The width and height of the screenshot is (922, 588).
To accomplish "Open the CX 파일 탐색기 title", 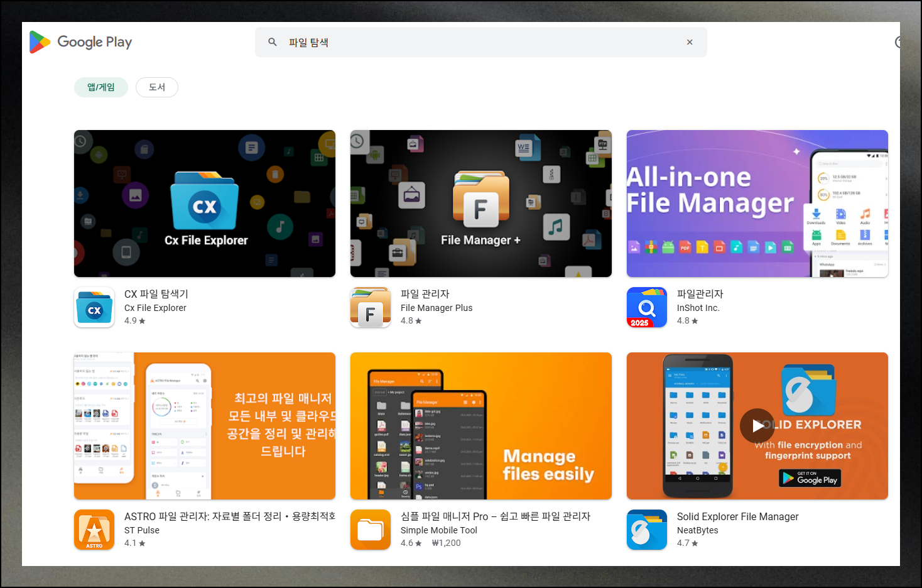I will point(156,294).
